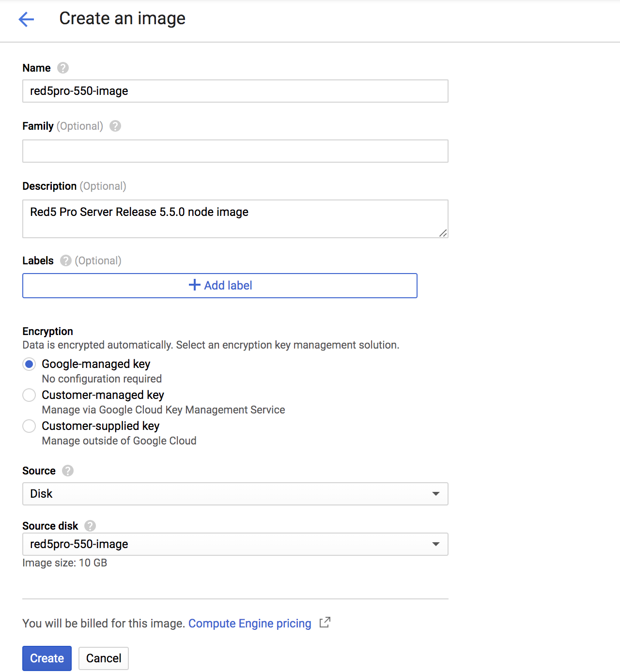Viewport: 620px width, 672px height.
Task: Open help icon next to Source disk
Action: tap(90, 526)
